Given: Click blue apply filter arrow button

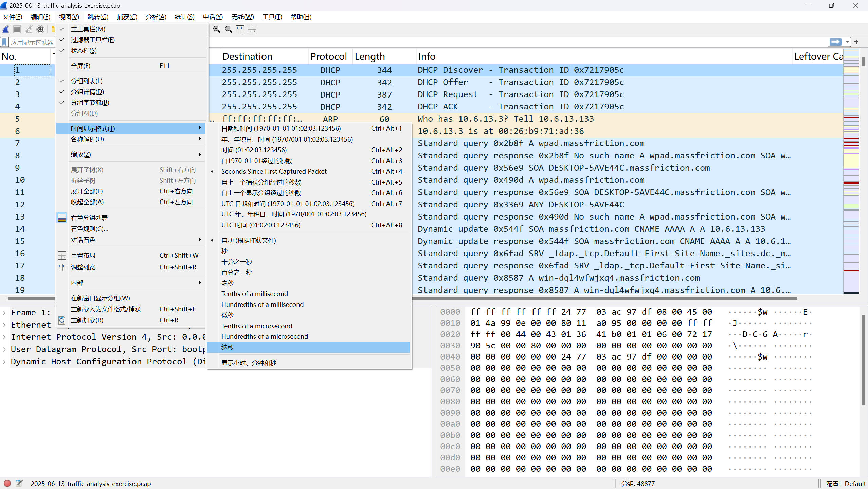Looking at the screenshot, I should click(x=835, y=42).
